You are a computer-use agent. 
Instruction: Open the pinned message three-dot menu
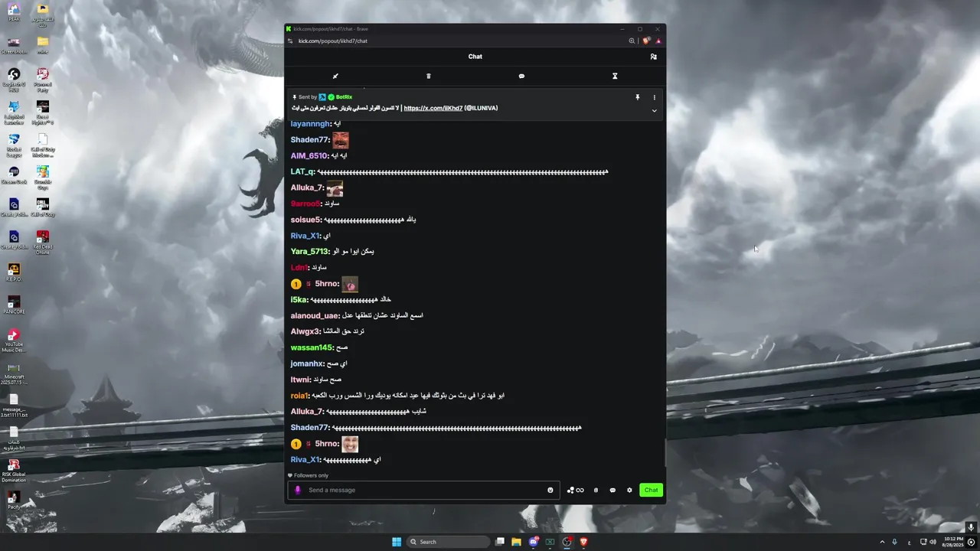tap(654, 97)
